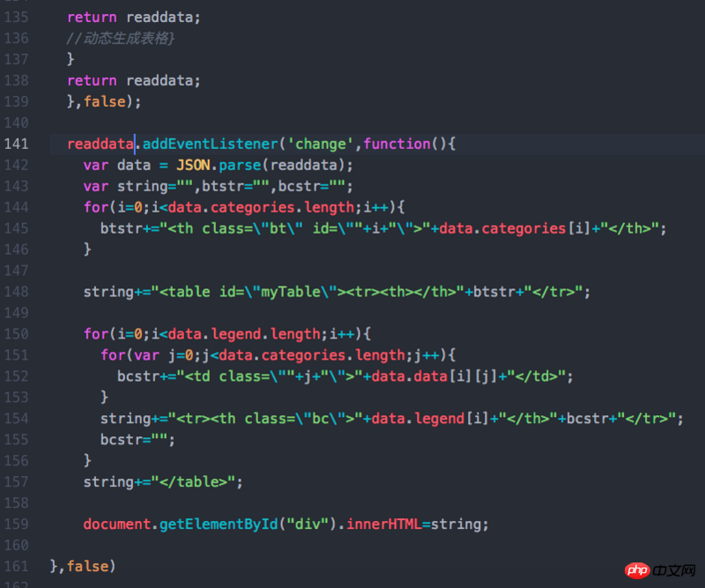The height and width of the screenshot is (588, 705).
Task: Click 'parse' method on line 142
Action: tap(240, 165)
